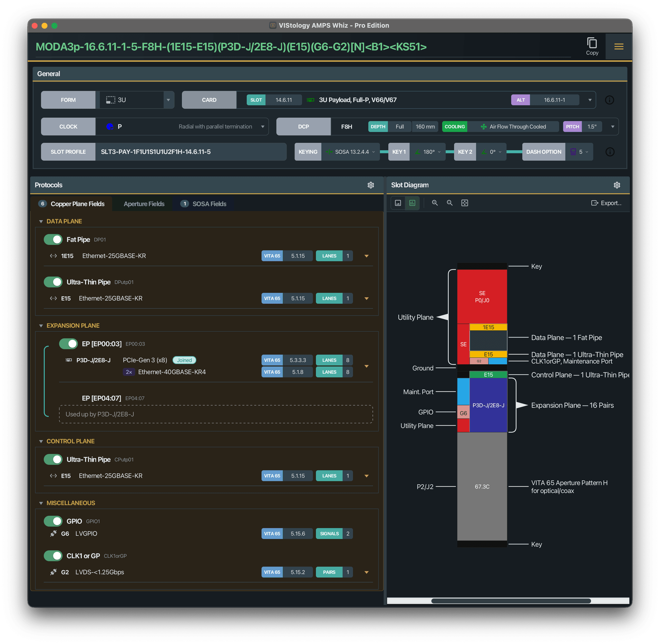
Task: Click the 1E15 link icon
Action: coord(53,256)
